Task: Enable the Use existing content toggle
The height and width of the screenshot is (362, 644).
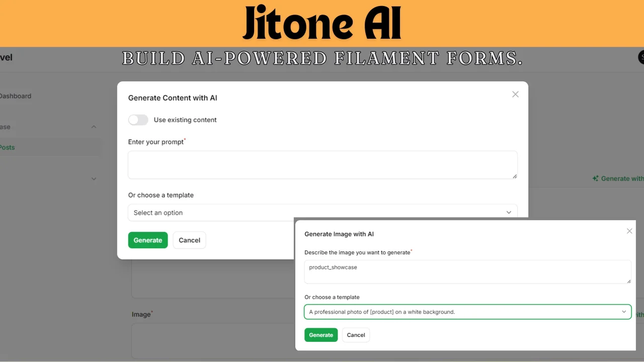Action: point(138,120)
